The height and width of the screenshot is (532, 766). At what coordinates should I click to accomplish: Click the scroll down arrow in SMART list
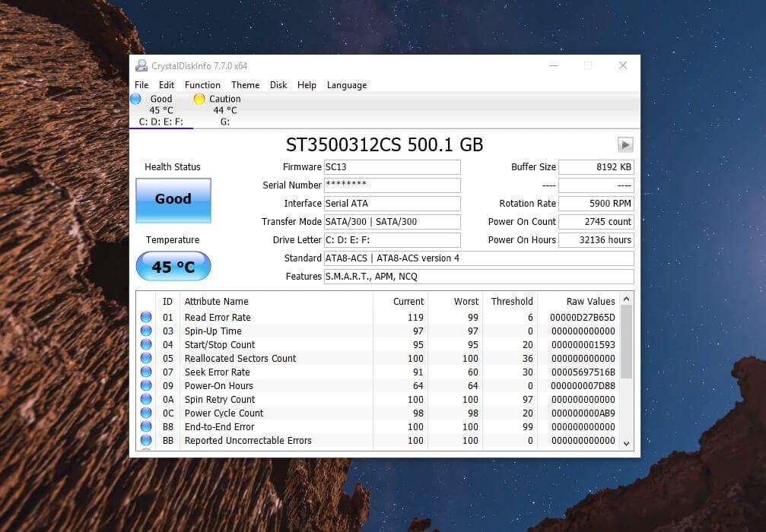coord(627,443)
